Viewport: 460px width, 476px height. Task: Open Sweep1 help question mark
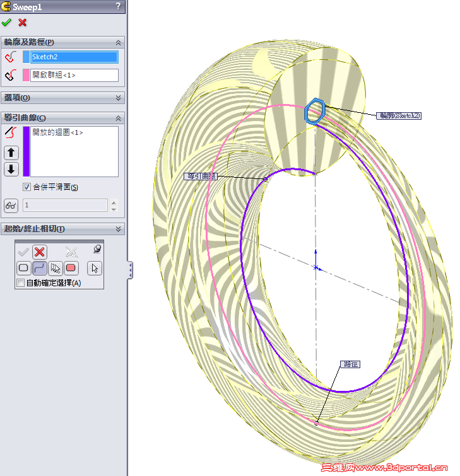(119, 6)
